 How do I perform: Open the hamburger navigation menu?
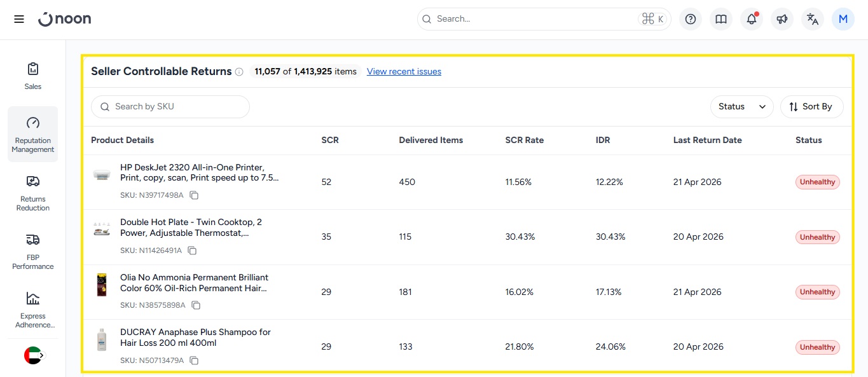point(19,19)
